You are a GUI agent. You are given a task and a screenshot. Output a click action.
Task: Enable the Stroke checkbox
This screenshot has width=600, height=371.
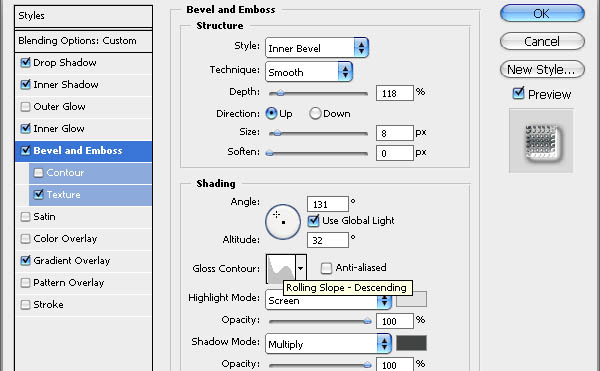coord(25,304)
